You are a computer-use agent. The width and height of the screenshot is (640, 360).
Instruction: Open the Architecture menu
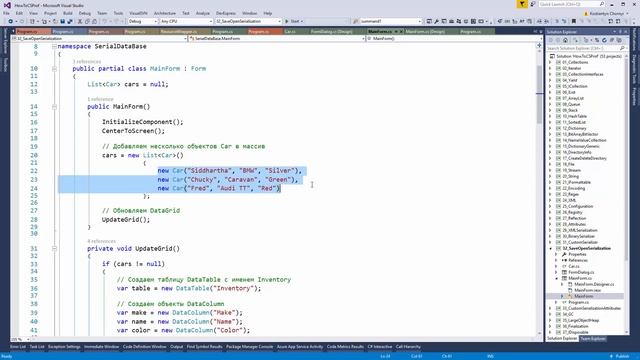tap(164, 13)
